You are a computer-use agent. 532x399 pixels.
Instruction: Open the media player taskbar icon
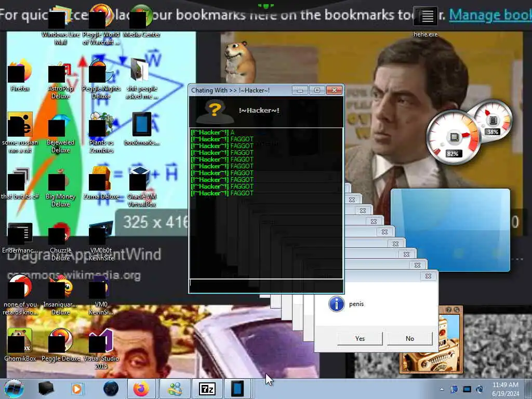point(77,389)
